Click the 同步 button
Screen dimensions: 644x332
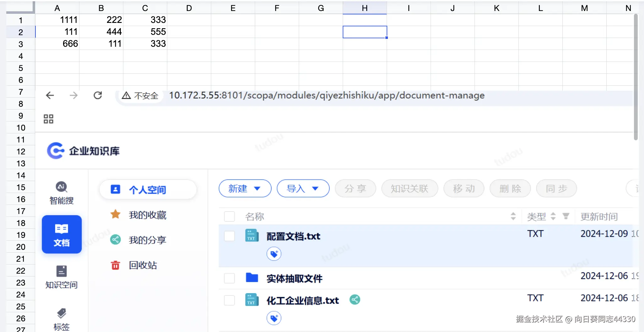pyautogui.click(x=556, y=189)
